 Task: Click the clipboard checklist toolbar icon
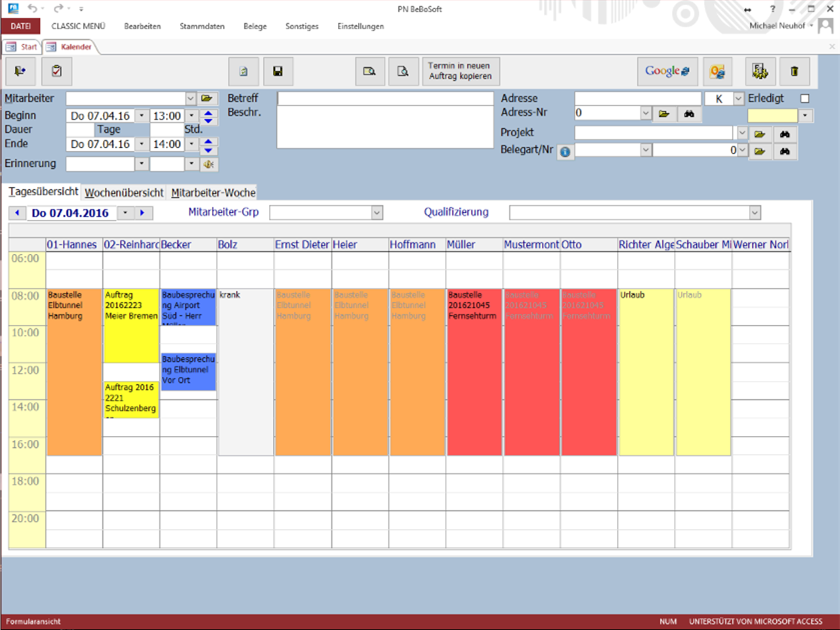pyautogui.click(x=56, y=71)
